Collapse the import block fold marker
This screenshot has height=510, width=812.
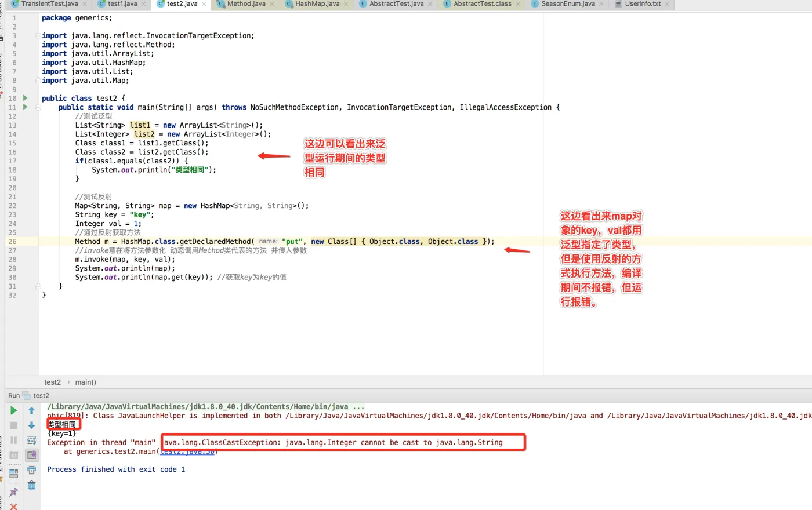pos(38,36)
